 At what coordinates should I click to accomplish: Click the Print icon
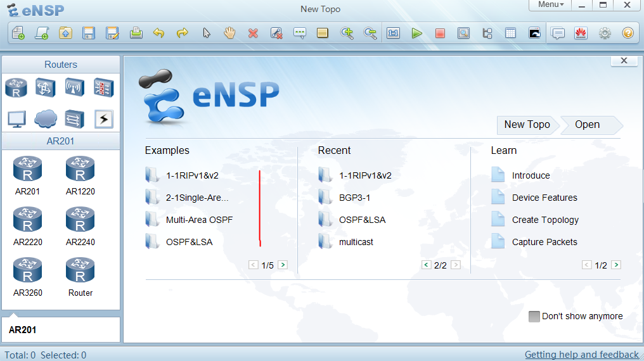coord(136,33)
